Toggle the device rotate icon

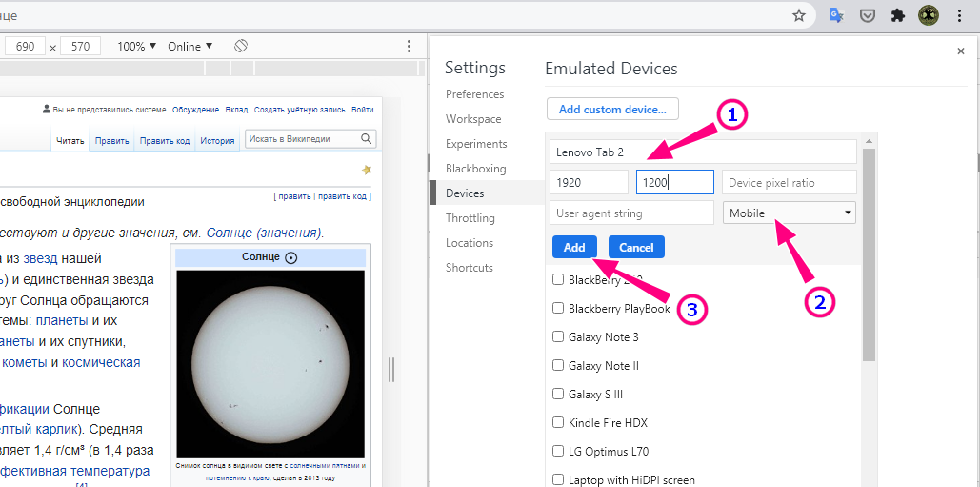241,47
